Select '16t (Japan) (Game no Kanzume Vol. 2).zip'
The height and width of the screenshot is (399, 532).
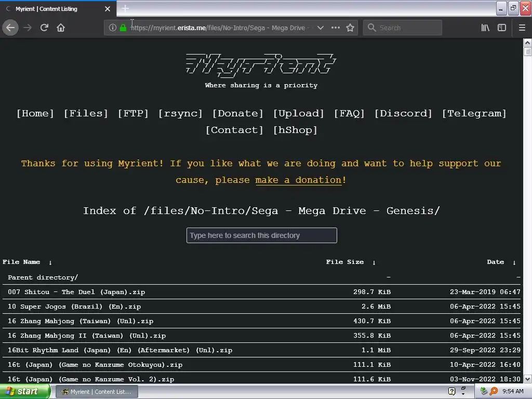coord(91,379)
